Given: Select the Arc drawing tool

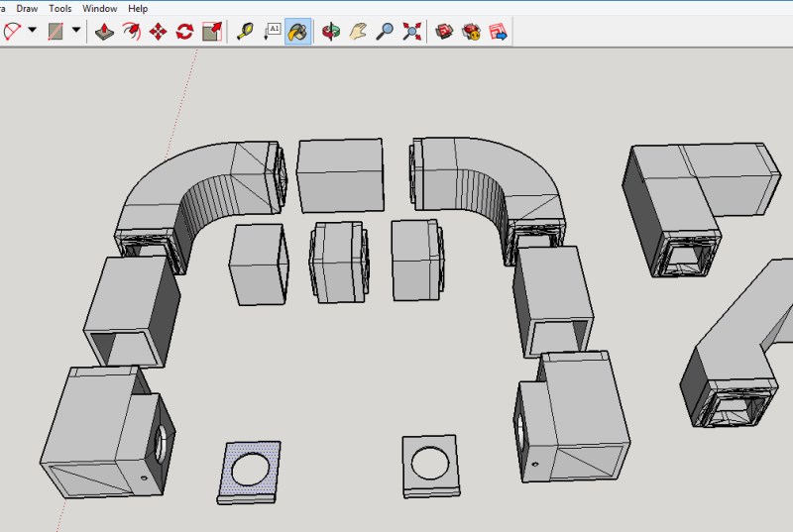Looking at the screenshot, I should (11, 32).
